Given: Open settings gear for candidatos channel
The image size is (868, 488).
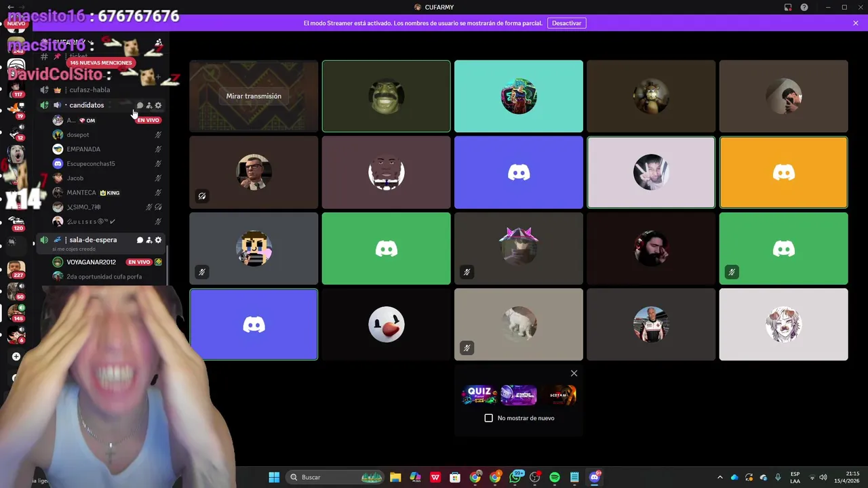Looking at the screenshot, I should (158, 105).
